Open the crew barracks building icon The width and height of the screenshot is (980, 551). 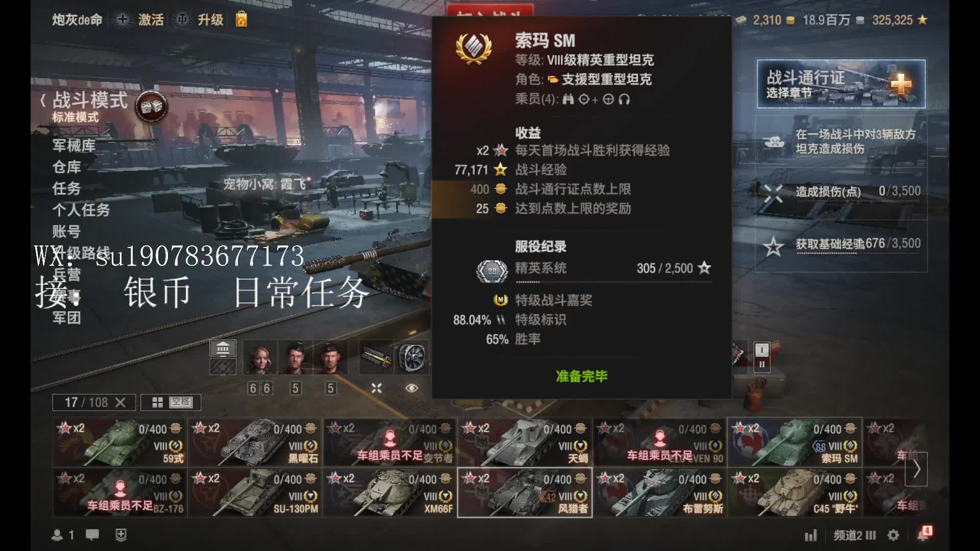pyautogui.click(x=223, y=348)
